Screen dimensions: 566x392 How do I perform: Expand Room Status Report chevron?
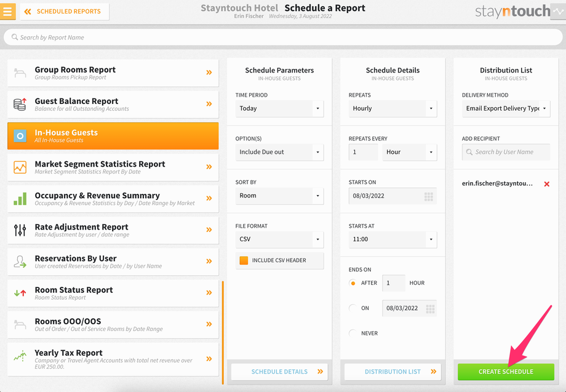[209, 292]
